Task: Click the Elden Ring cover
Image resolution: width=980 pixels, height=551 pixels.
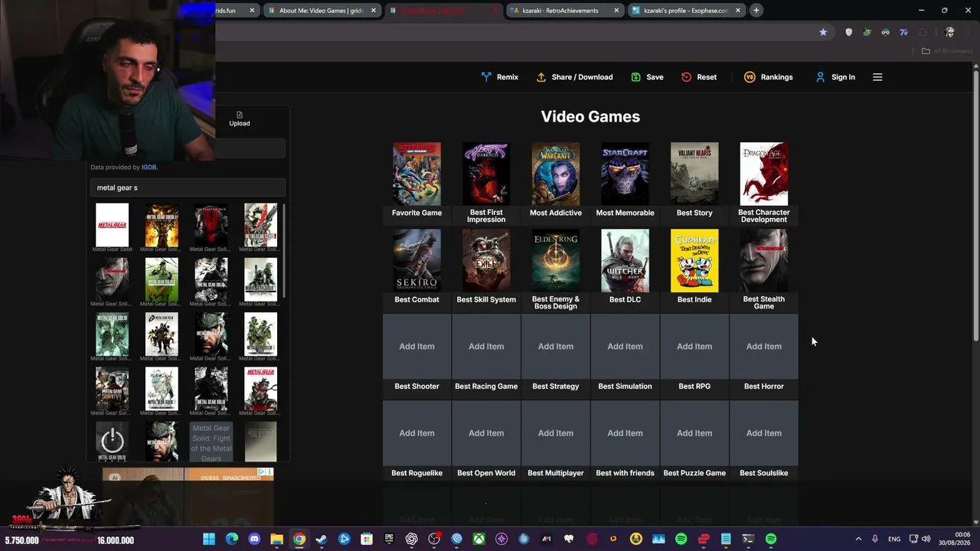Action: coord(556,260)
